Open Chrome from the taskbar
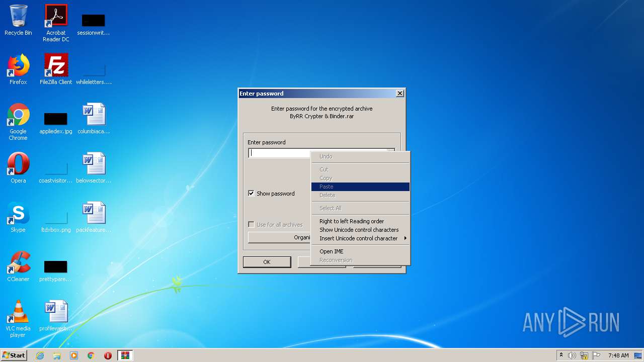644x362 pixels. coord(91,355)
